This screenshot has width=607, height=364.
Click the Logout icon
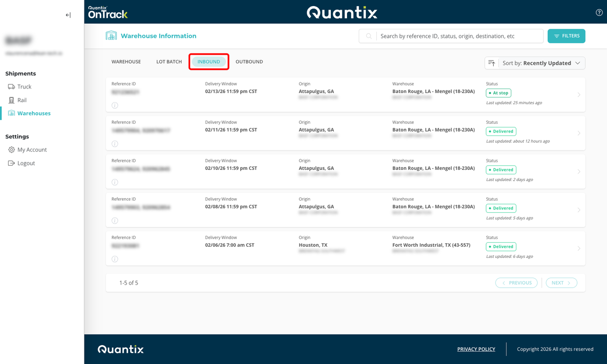[x=11, y=163]
